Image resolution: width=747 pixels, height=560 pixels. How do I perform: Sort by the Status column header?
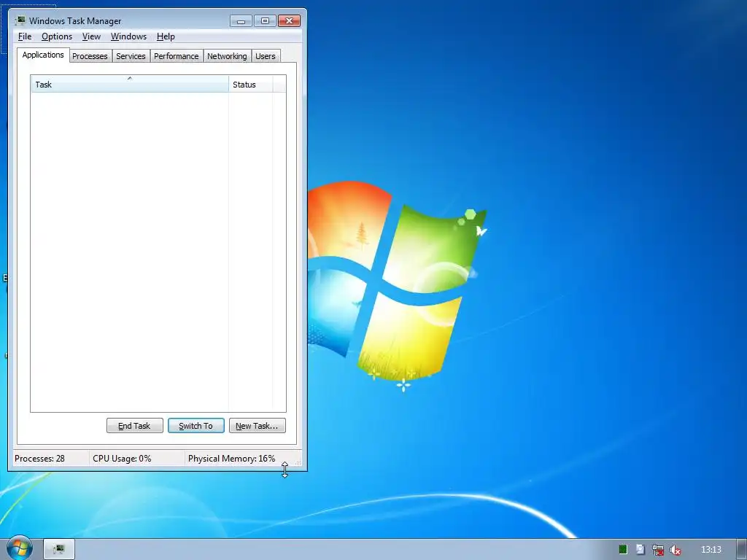click(x=251, y=85)
